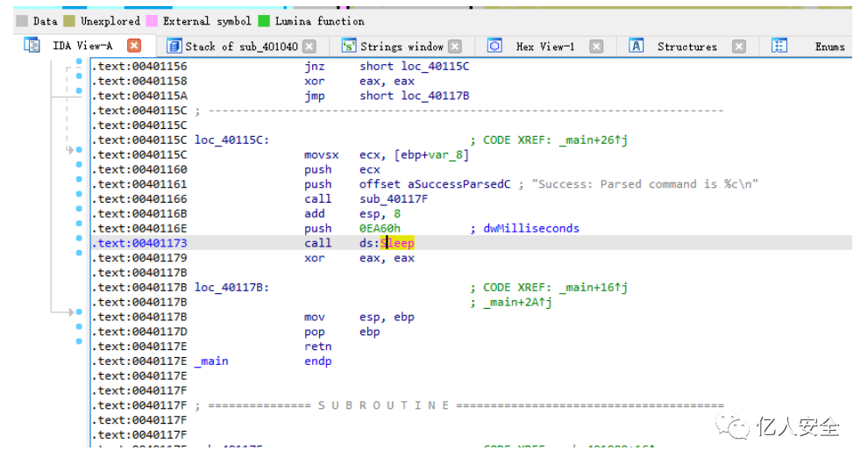
Task: Switch to the Hex View-1 tab
Action: pyautogui.click(x=544, y=46)
